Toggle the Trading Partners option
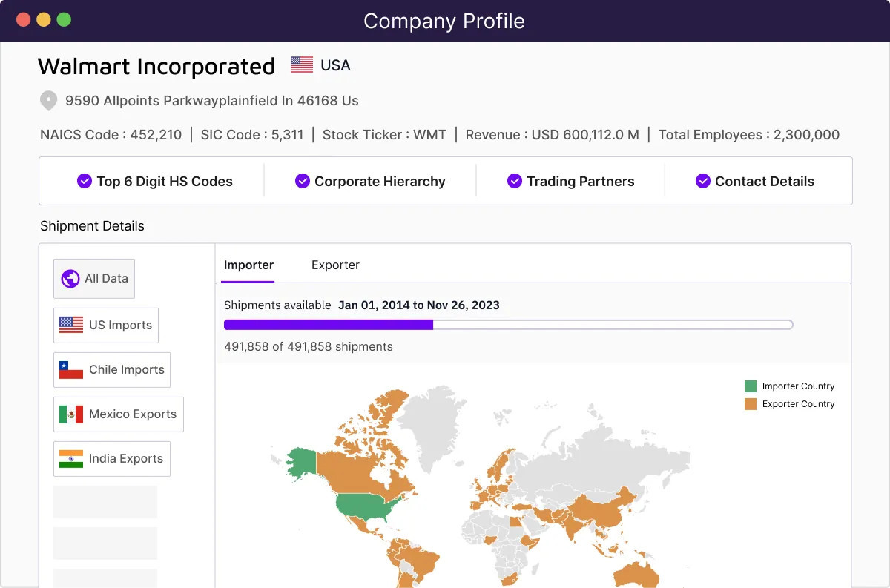The image size is (890, 588). pos(570,181)
